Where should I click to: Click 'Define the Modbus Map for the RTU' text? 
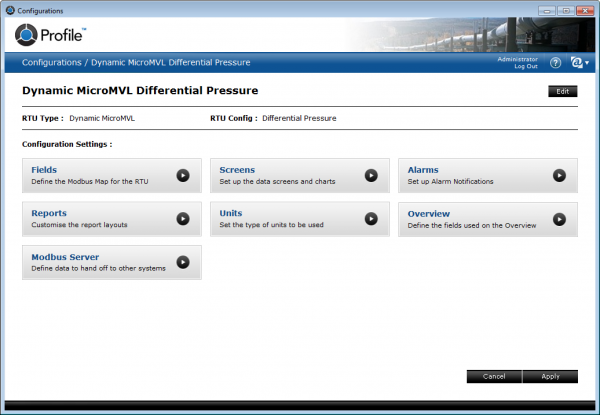[90, 181]
